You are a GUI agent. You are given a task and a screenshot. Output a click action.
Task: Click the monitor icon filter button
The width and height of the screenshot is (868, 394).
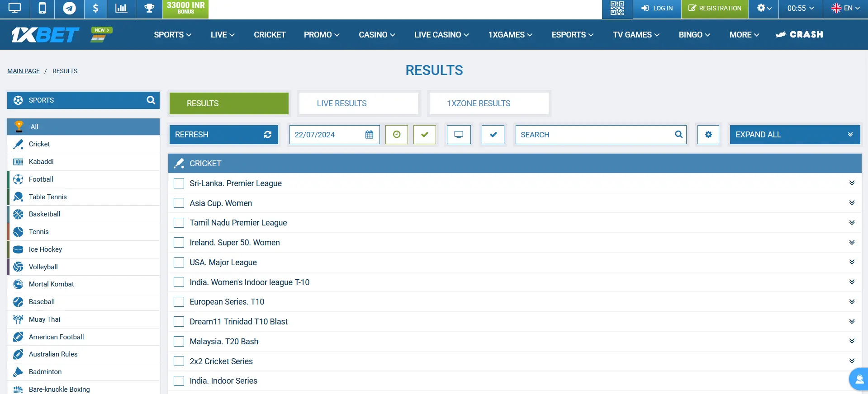459,135
